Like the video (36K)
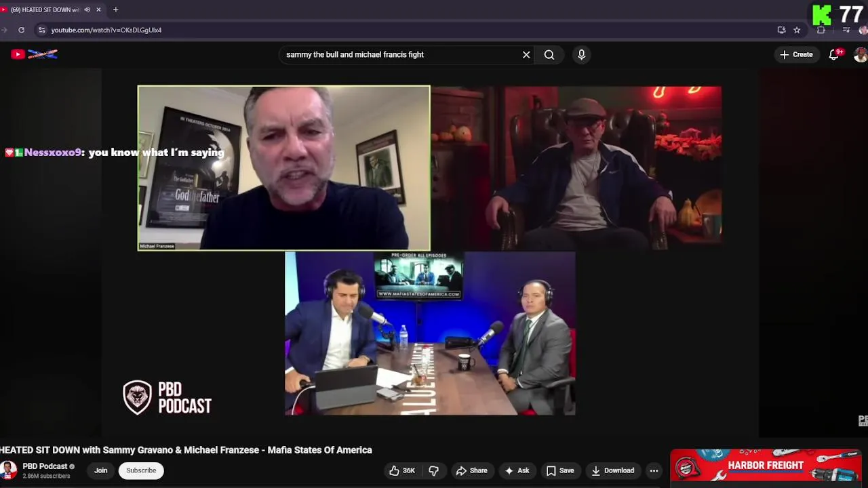 coord(402,470)
